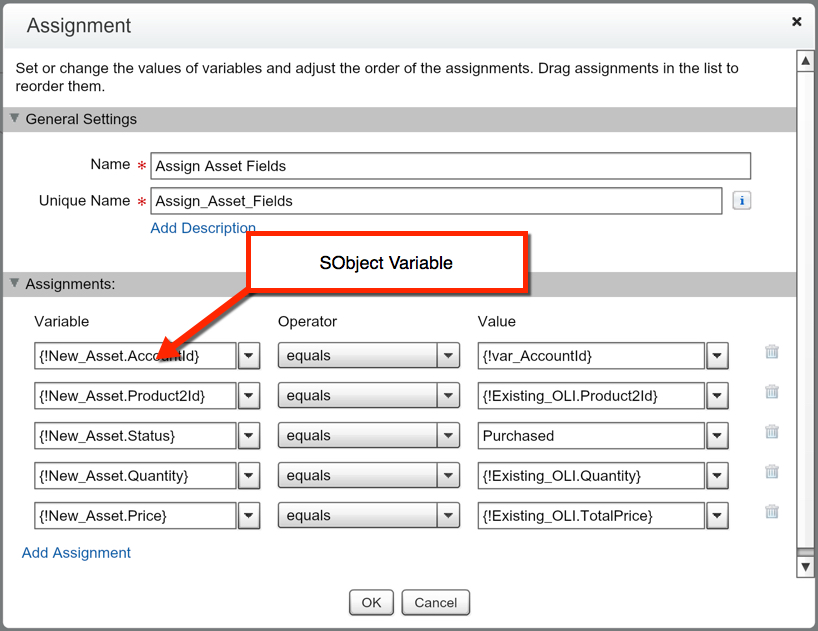Image resolution: width=818 pixels, height=631 pixels.
Task: Open variable dropdown for New_Asset.Quantity
Action: point(249,476)
